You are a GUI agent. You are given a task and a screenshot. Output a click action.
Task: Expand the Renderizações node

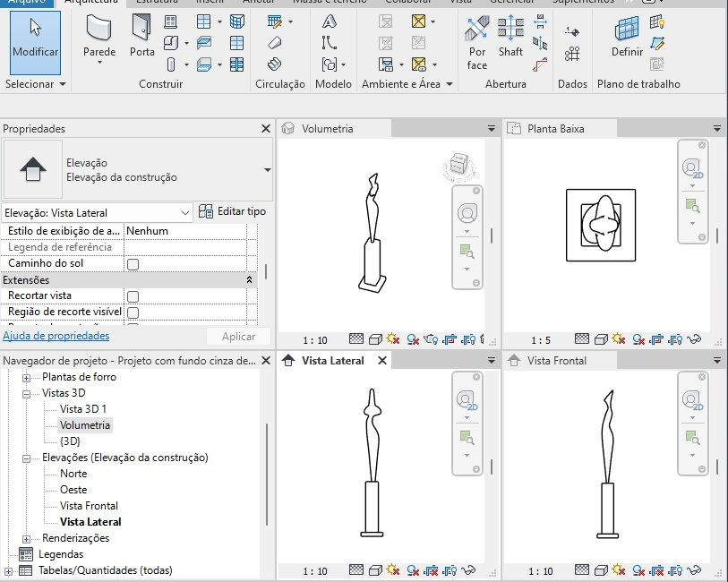tap(27, 539)
